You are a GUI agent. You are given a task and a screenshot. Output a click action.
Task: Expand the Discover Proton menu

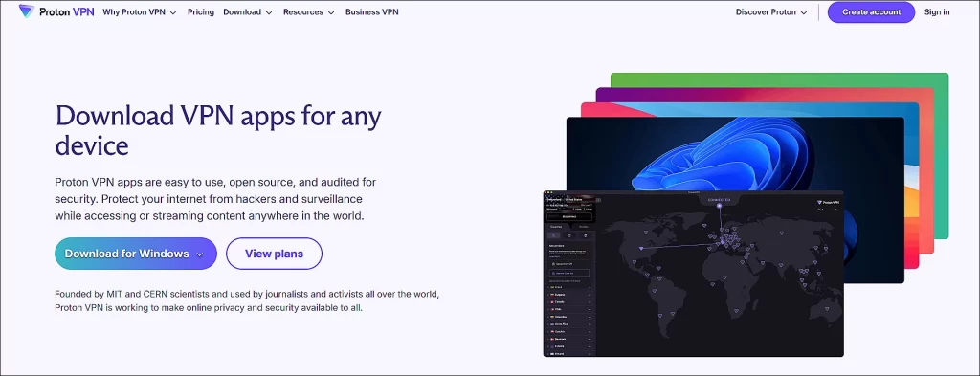pyautogui.click(x=771, y=11)
